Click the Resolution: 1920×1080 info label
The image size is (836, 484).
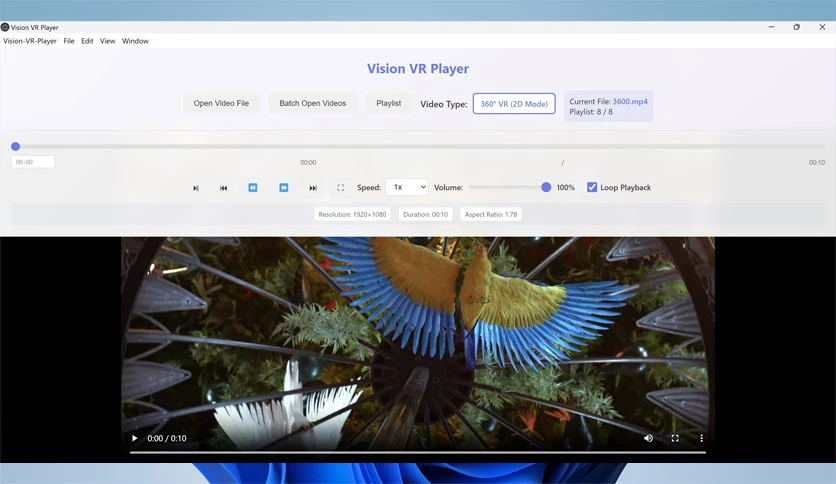pyautogui.click(x=352, y=214)
